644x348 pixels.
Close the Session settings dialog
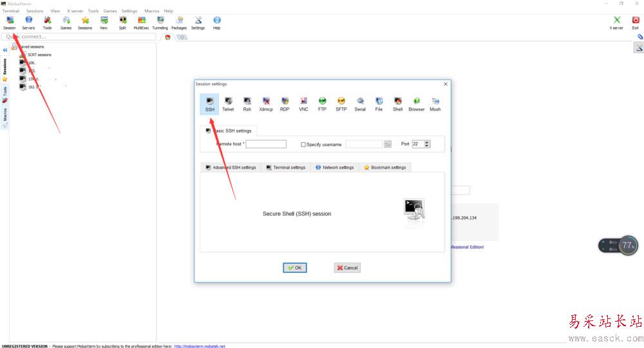tap(446, 84)
